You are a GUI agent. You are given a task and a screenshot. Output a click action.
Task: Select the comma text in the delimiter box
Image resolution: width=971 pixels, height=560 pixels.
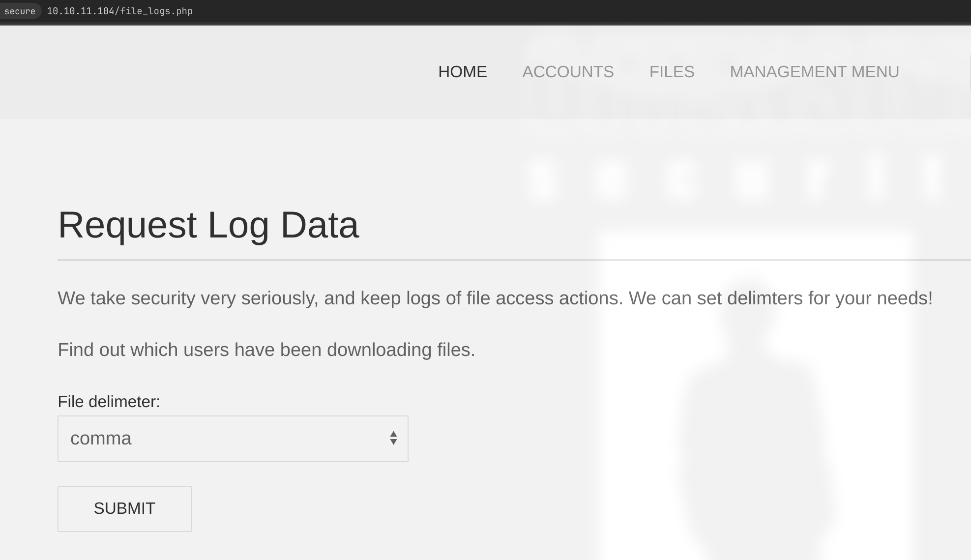click(101, 438)
